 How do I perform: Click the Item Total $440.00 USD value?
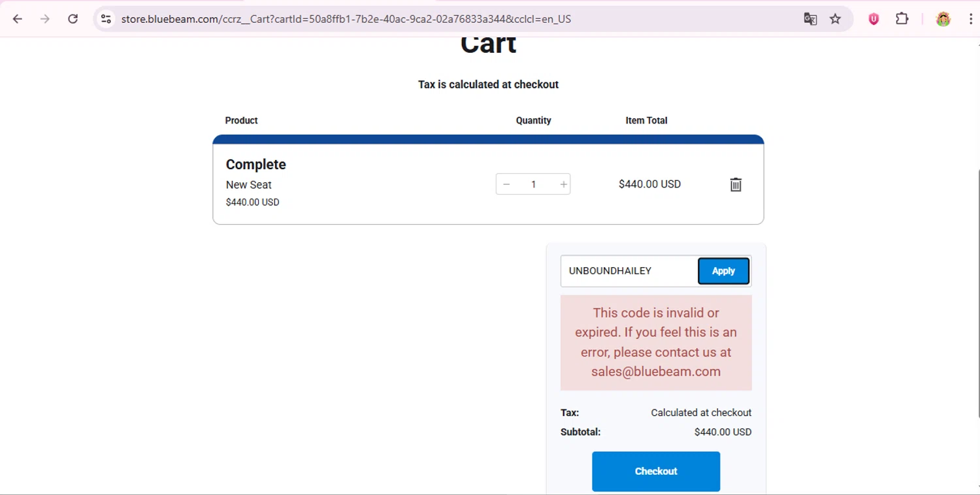(x=650, y=184)
